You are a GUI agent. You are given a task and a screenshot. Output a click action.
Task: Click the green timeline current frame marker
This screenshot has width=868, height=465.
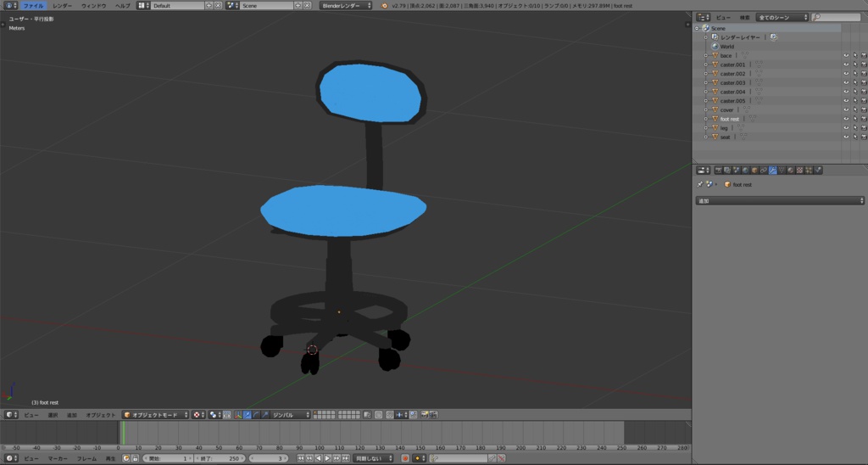pyautogui.click(x=123, y=433)
